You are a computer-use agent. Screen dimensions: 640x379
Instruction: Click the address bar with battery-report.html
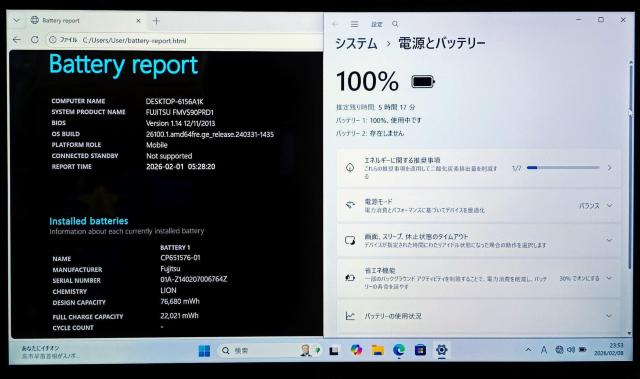[x=184, y=40]
